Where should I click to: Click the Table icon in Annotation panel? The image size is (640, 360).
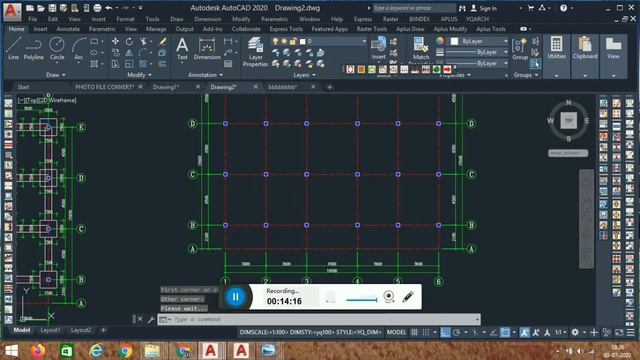(228, 64)
